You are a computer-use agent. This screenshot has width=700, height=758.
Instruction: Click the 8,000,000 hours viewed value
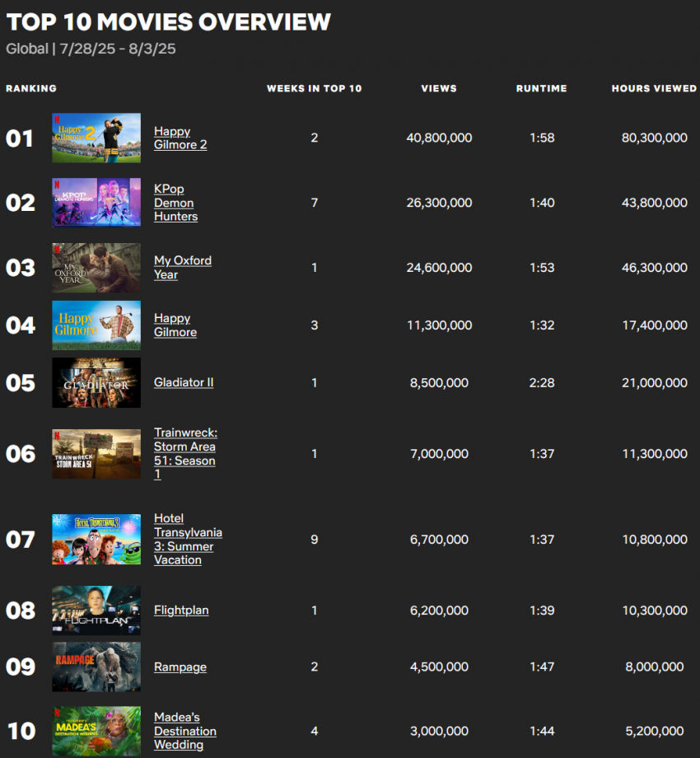[x=655, y=667]
